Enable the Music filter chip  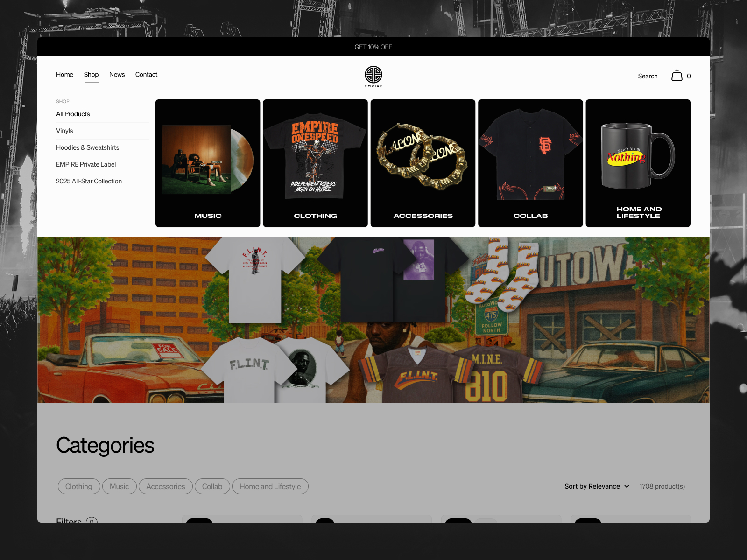coord(119,486)
